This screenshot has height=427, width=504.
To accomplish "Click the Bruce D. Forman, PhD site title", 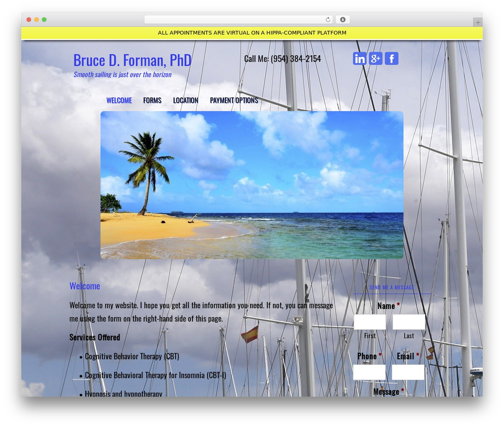I will pos(132,60).
